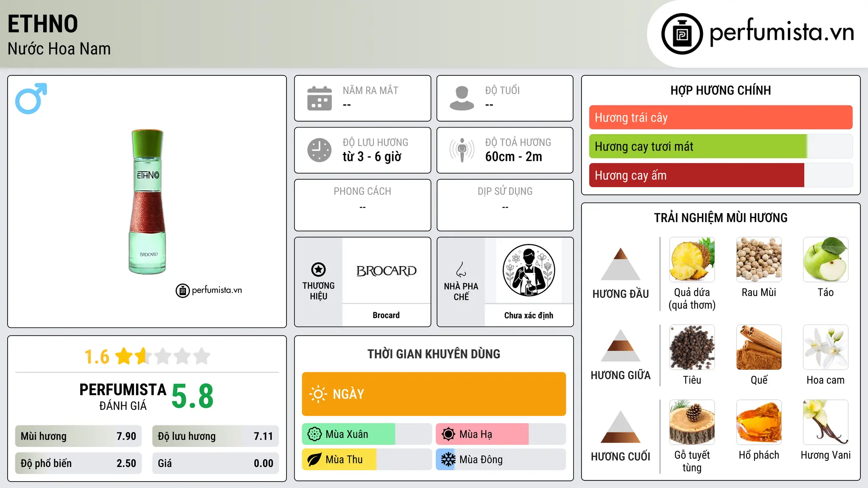The image size is (868, 488).
Task: Click the Mùa Thu season bar
Action: [x=367, y=460]
